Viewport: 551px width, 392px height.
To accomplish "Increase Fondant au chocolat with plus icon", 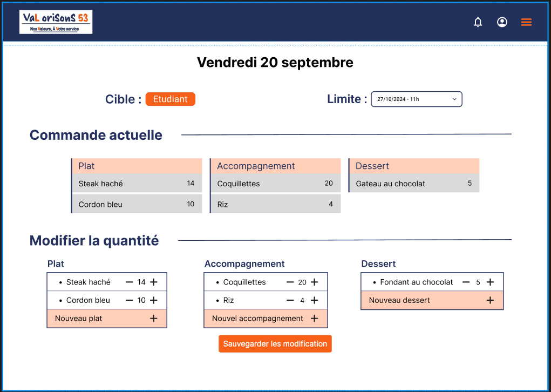I will click(x=489, y=282).
